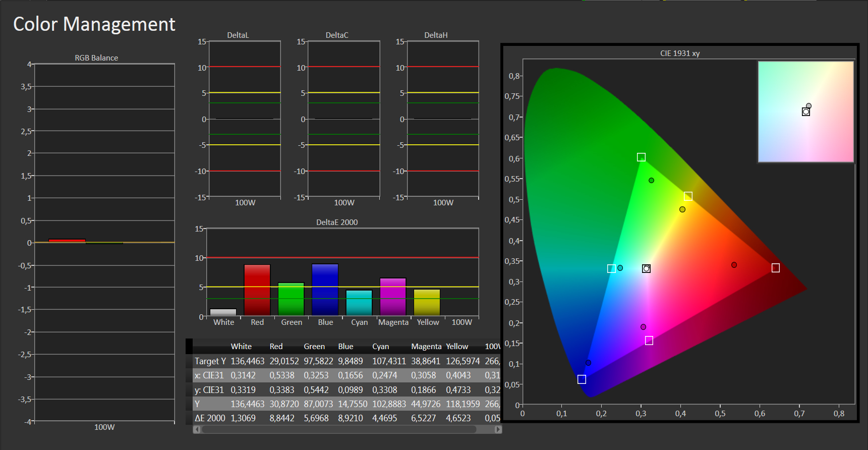The width and height of the screenshot is (868, 450).
Task: Click the table's right scroll arrow
Action: 498,429
